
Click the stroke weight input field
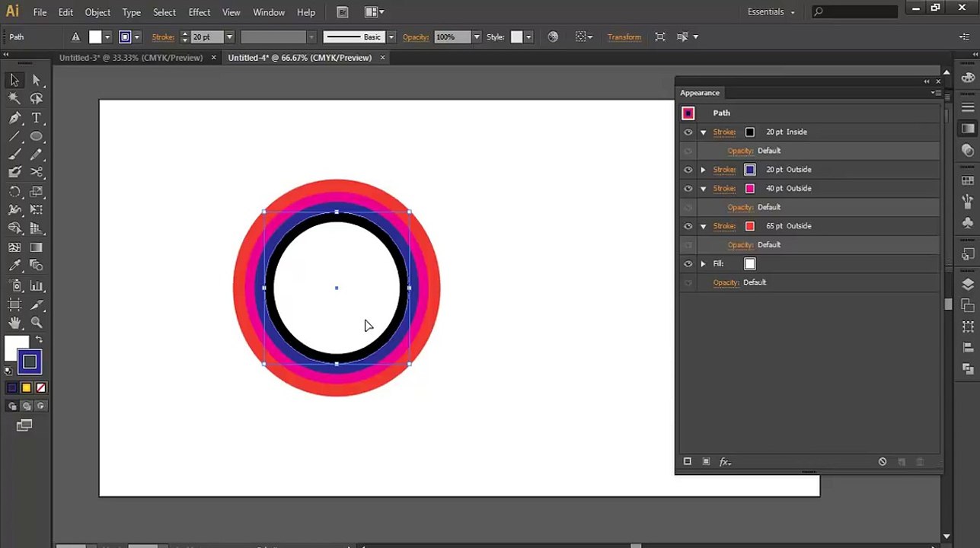tap(207, 37)
